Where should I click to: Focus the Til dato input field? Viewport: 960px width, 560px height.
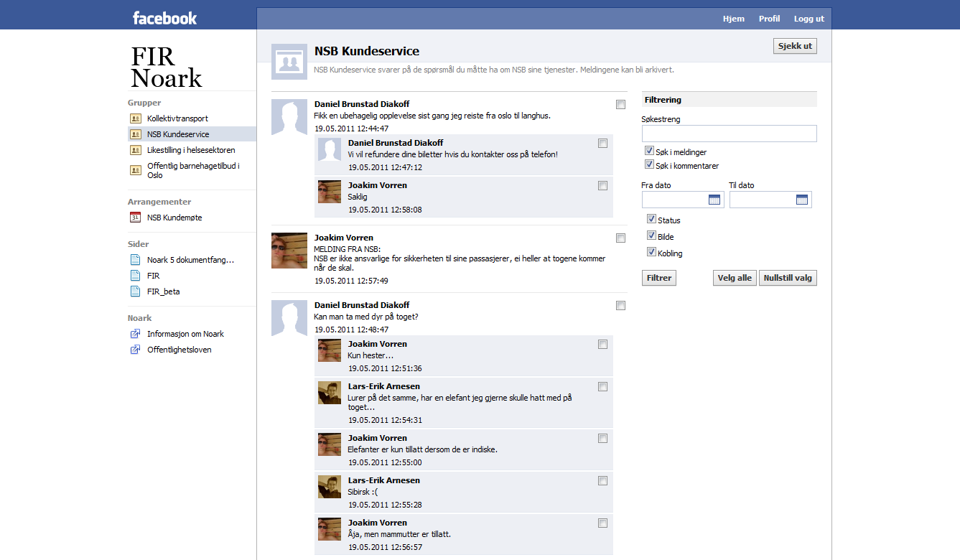(x=770, y=200)
